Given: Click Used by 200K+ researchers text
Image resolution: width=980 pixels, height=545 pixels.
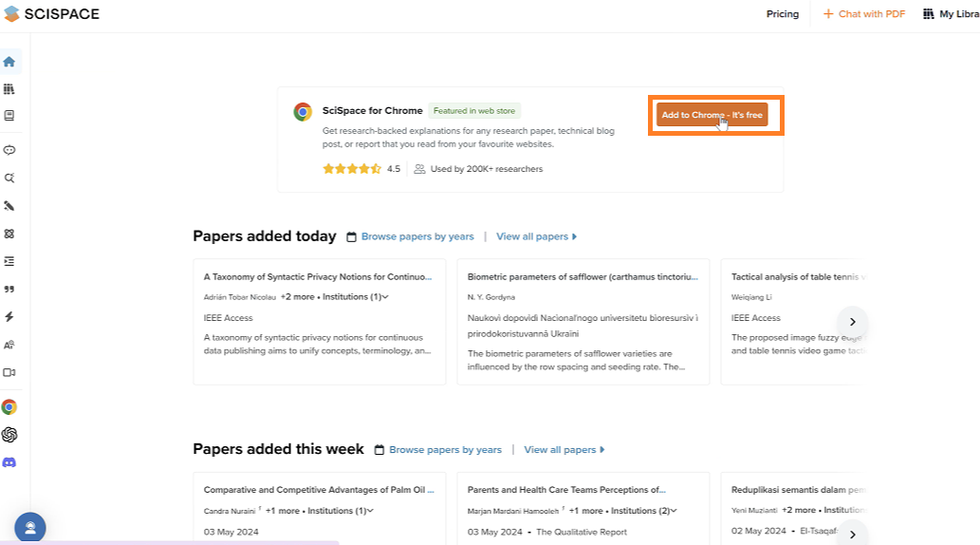Looking at the screenshot, I should tap(487, 169).
